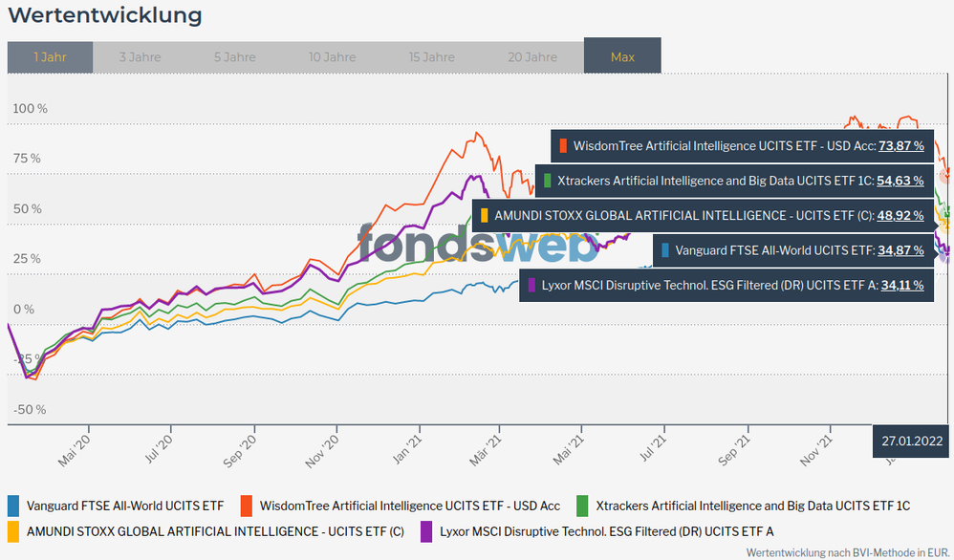Click Lyxor 34,11 % tooltip value

900,285
